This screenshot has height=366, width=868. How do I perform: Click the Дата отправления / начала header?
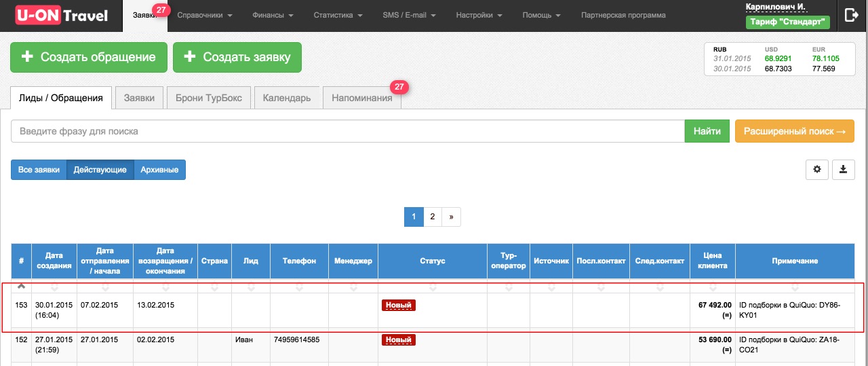click(105, 261)
